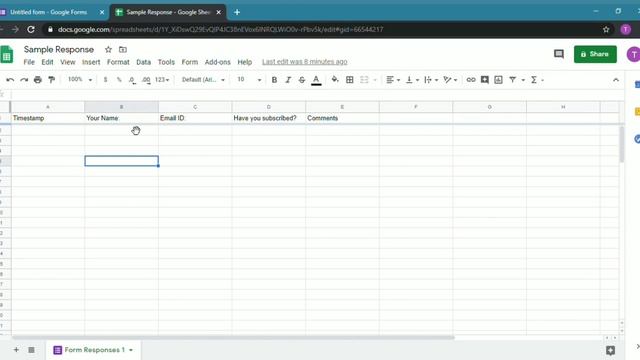Open a new browser tab

tap(237, 12)
